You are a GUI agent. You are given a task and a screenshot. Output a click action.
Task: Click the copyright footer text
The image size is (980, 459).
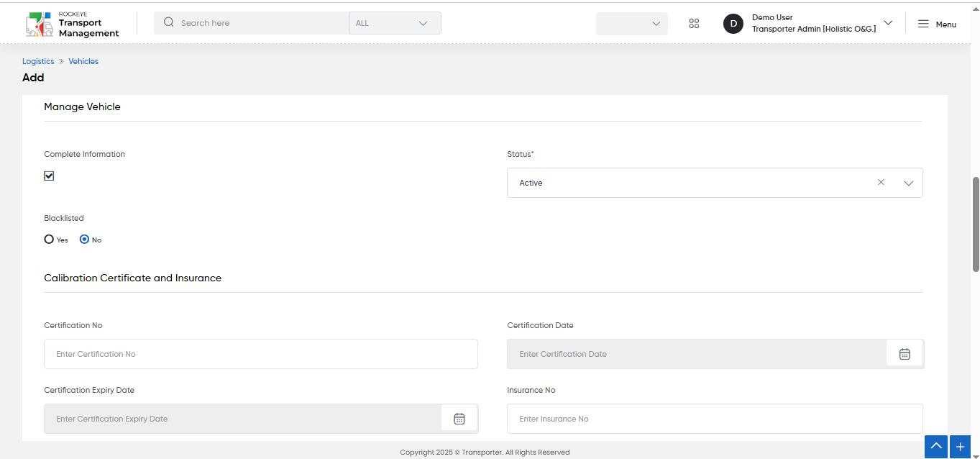(485, 453)
